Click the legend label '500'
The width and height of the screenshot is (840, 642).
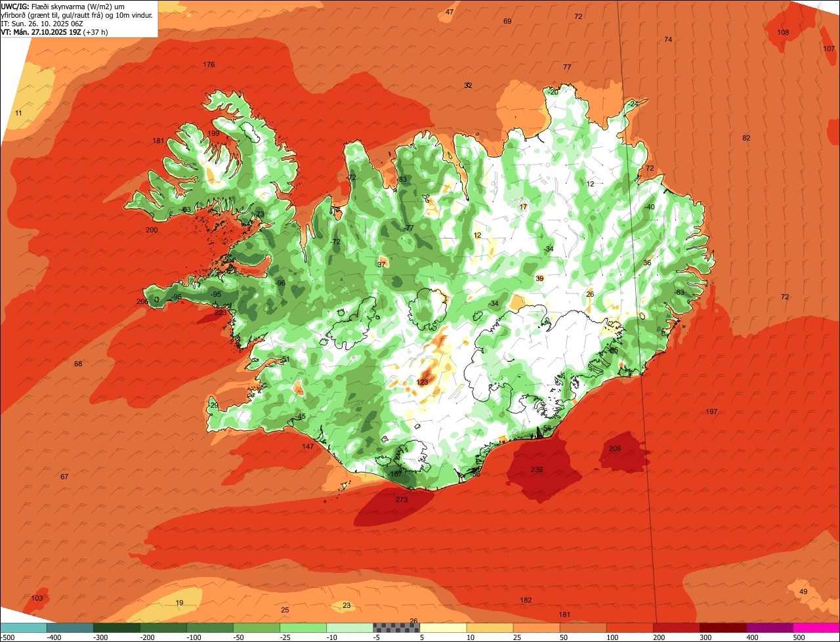pyautogui.click(x=799, y=637)
